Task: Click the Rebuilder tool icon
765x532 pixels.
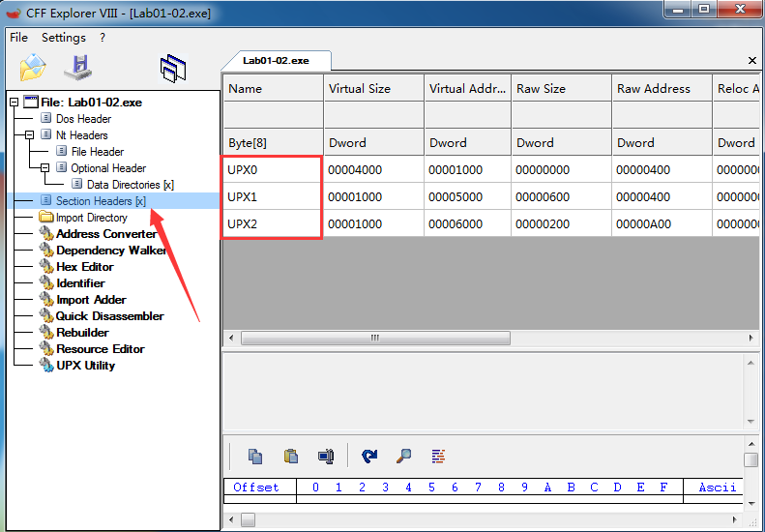Action: (x=46, y=333)
